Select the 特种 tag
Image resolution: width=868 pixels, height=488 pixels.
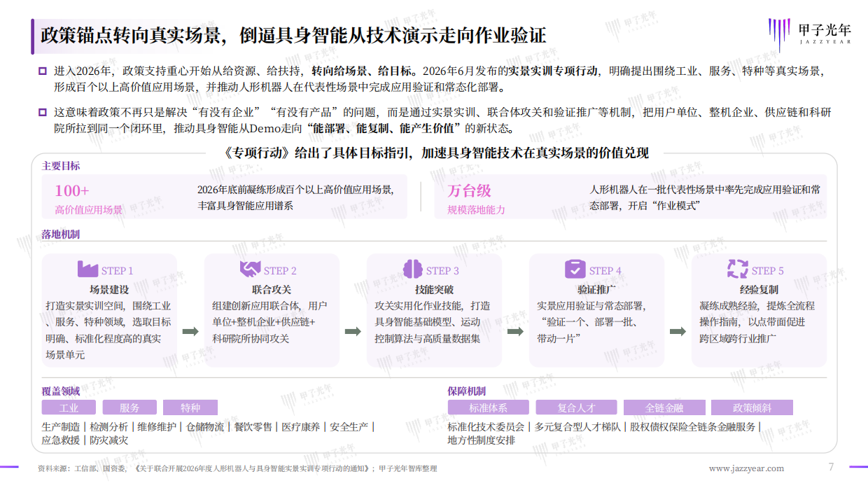[x=190, y=407]
